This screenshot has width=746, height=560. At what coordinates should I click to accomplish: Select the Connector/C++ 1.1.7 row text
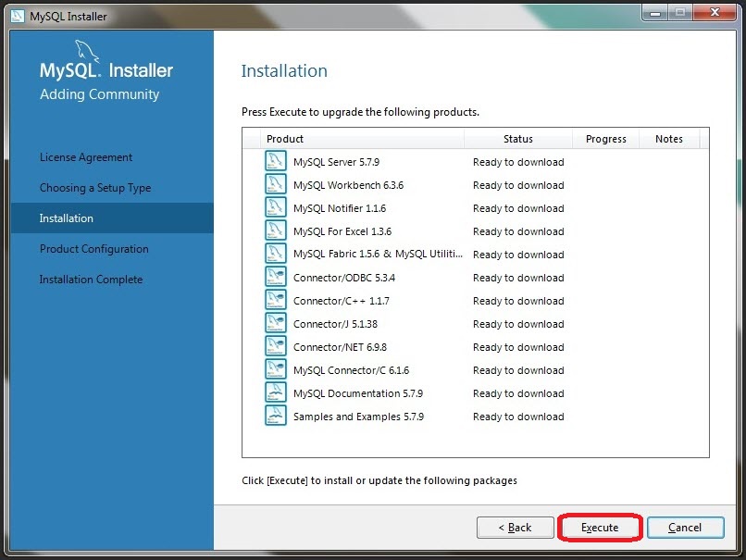pyautogui.click(x=342, y=301)
